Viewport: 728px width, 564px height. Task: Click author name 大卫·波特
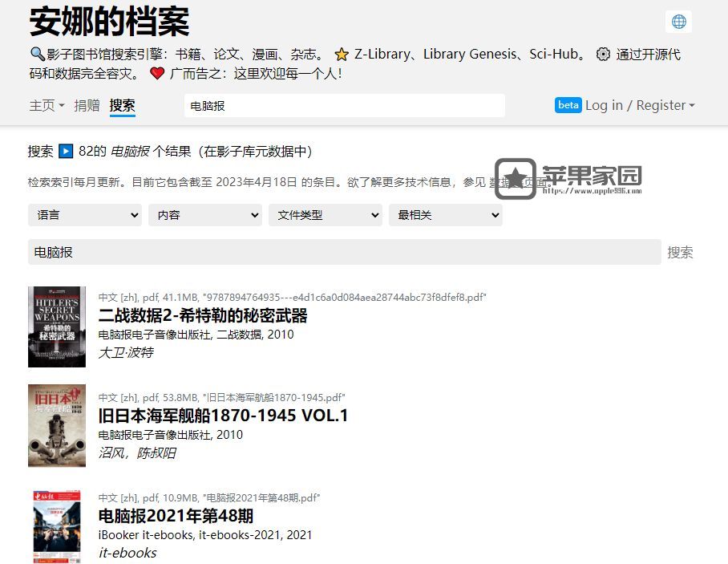click(x=126, y=353)
